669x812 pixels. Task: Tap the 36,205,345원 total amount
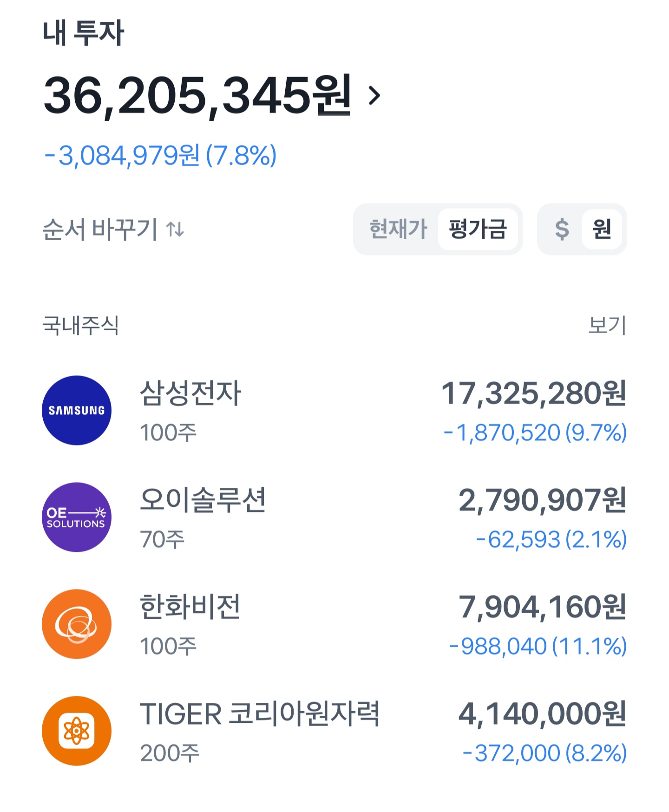(x=197, y=96)
